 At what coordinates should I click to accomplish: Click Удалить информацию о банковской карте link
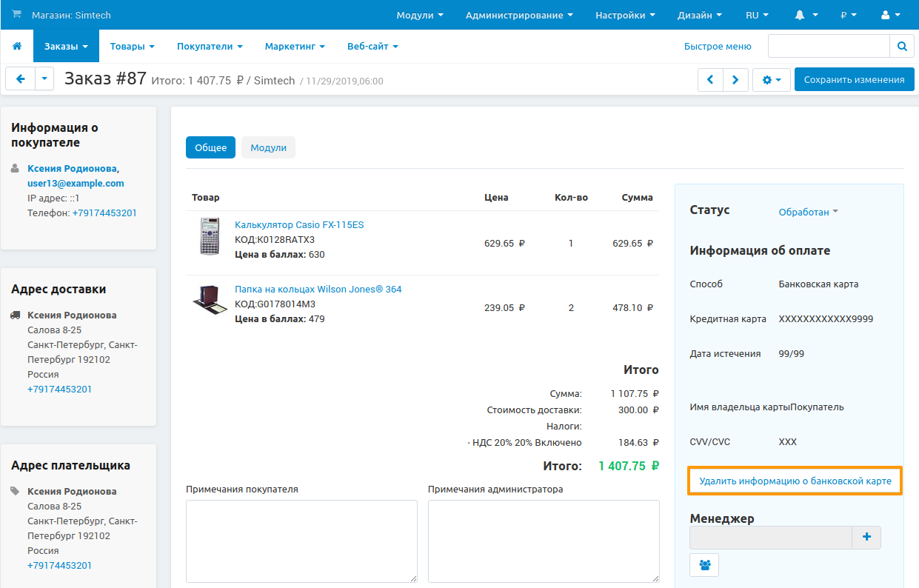click(x=795, y=481)
